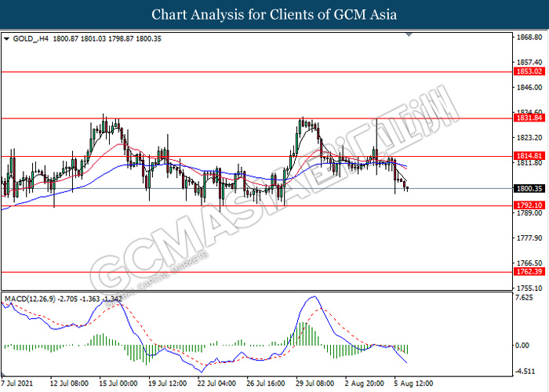Click the 19 Jul 12:00 time label
The image size is (549, 392).
coord(167,383)
